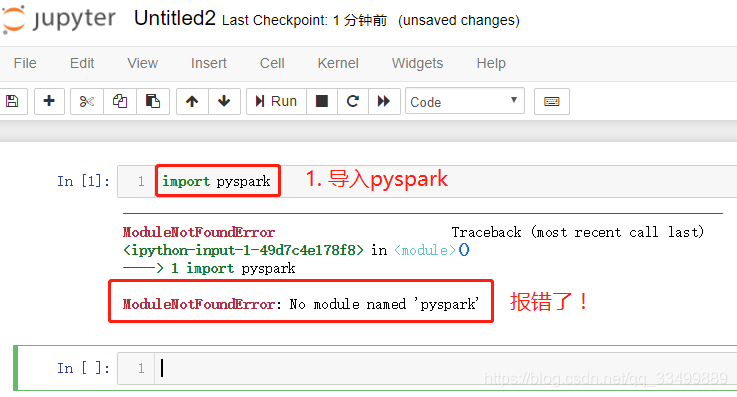
Task: Open the Widgets menu
Action: pyautogui.click(x=417, y=63)
